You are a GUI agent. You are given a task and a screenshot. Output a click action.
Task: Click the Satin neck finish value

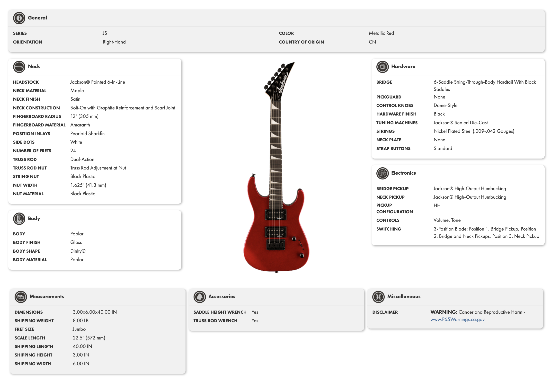pos(75,99)
